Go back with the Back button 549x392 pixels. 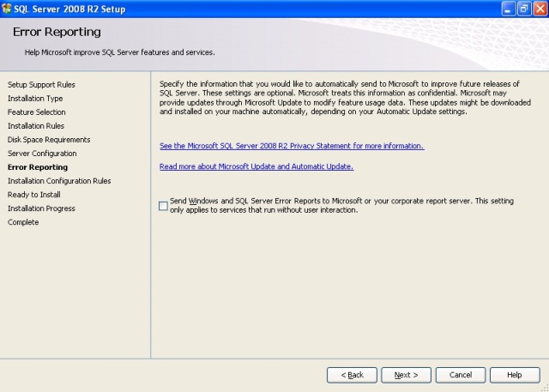tap(352, 375)
